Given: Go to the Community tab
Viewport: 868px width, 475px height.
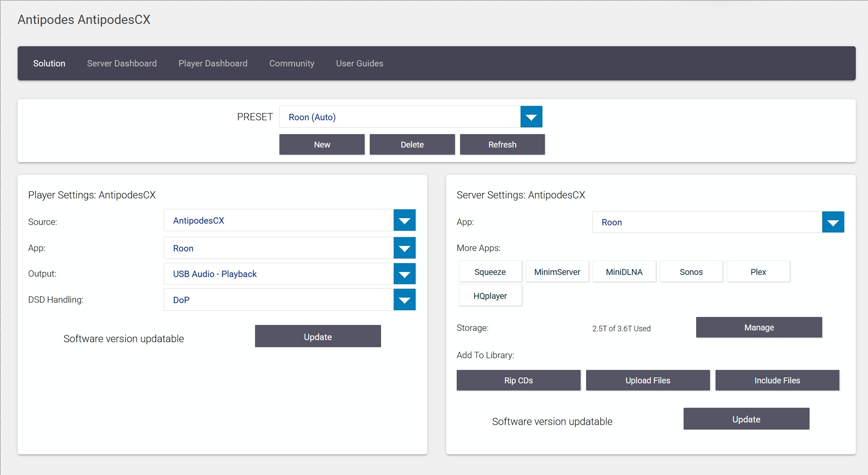Looking at the screenshot, I should [292, 63].
